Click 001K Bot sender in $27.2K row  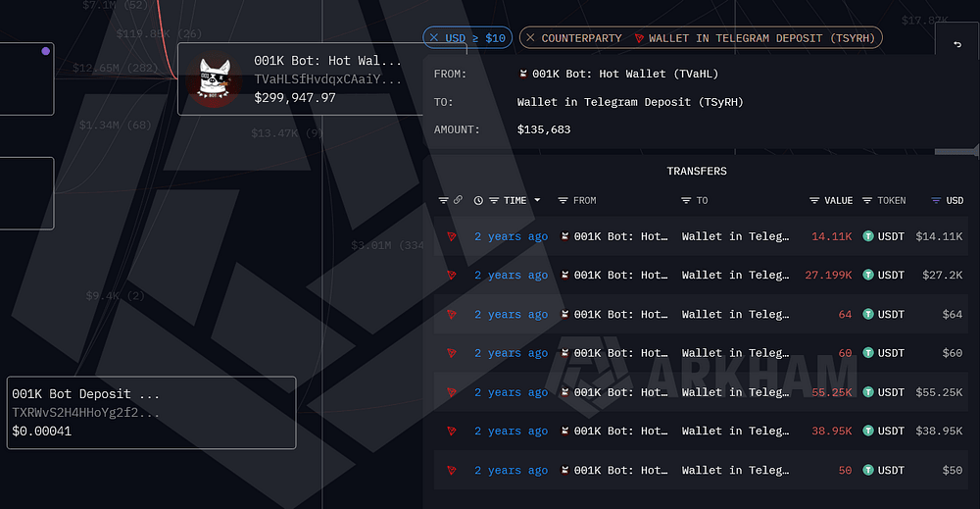(x=614, y=276)
